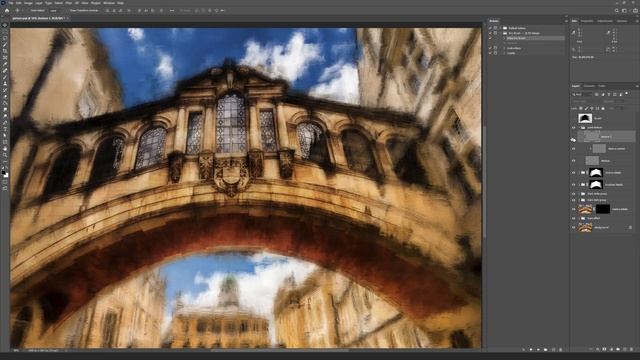The width and height of the screenshot is (640, 360).
Task: Click the foreground color swatch
Action: pos(4,173)
